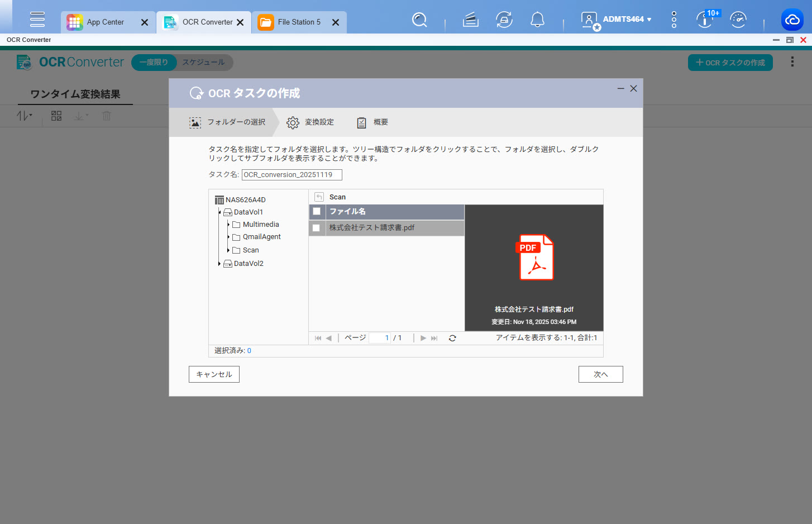Viewport: 812px width, 524px height.
Task: Open the search magnifier in the top bar
Action: pyautogui.click(x=419, y=20)
